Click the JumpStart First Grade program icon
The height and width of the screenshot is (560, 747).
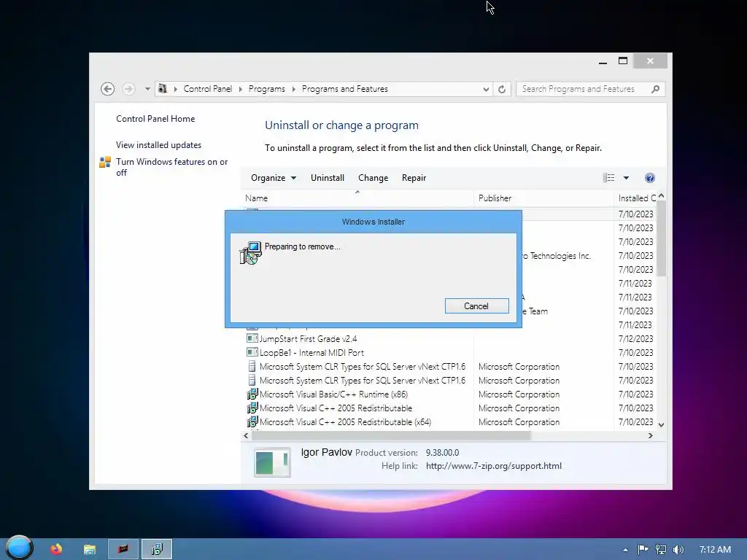[252, 338]
